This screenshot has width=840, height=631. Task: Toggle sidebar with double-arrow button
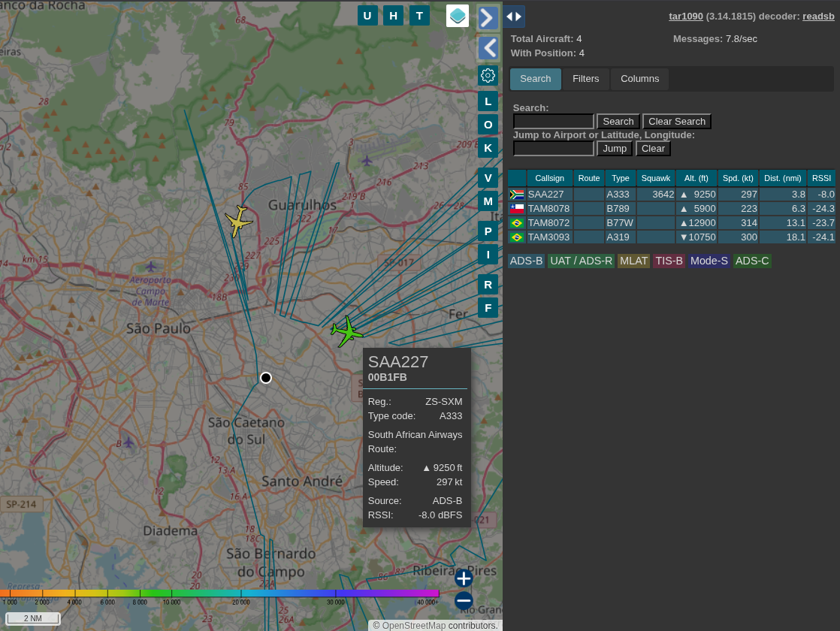pos(514,17)
